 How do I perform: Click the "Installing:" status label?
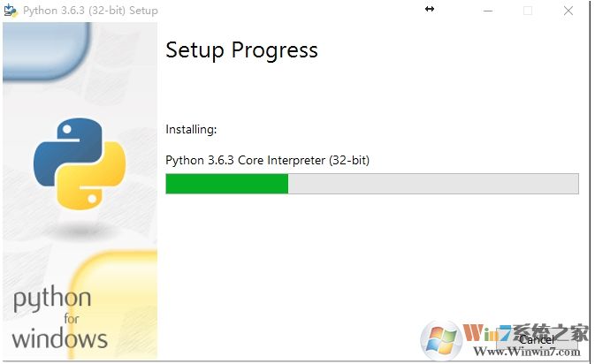pyautogui.click(x=191, y=130)
